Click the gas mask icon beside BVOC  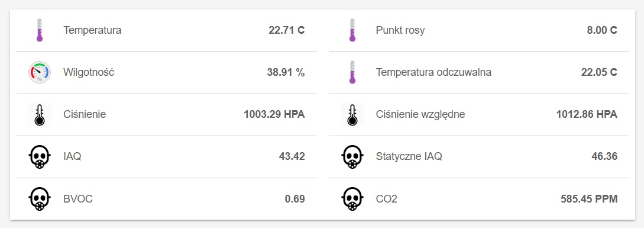tap(40, 199)
